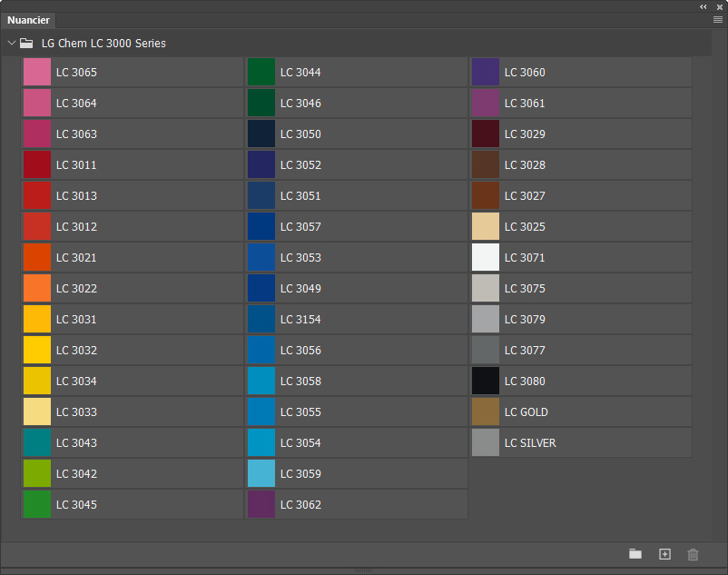
Task: Select the LC SILVER swatch
Action: point(486,442)
